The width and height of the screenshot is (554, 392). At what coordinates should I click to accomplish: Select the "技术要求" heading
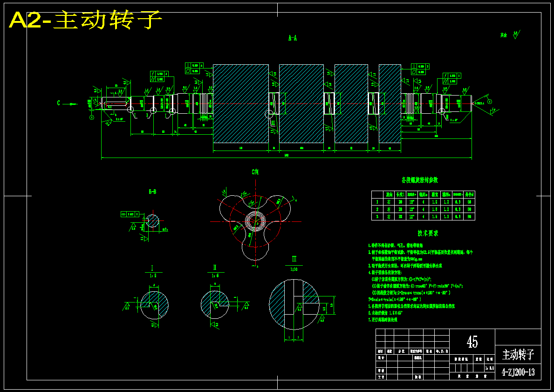428,234
